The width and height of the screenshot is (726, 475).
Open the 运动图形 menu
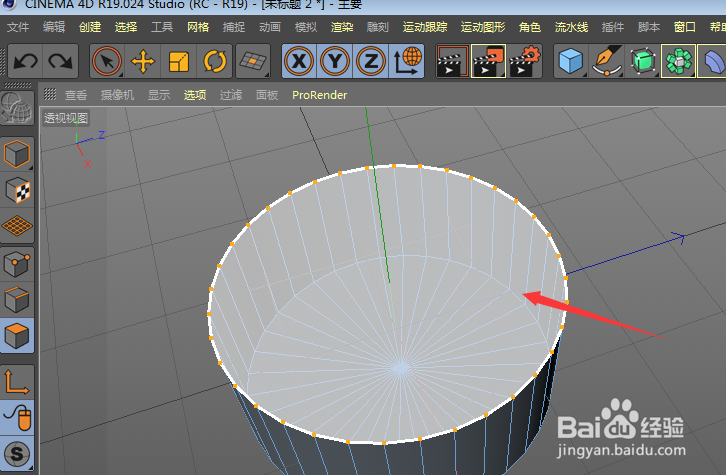pyautogui.click(x=483, y=27)
